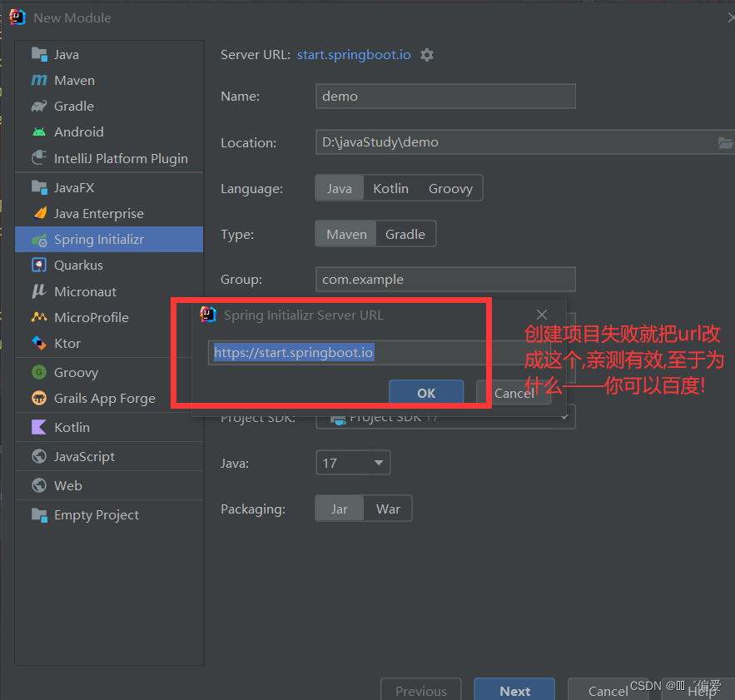
Task: Click the Maven 'm' icon
Action: pos(39,80)
